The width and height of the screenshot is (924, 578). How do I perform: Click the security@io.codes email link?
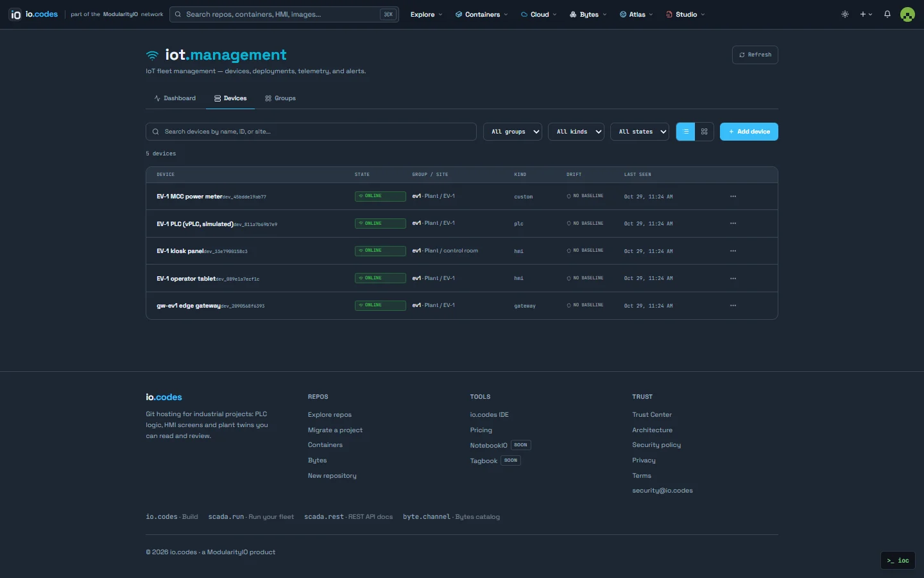pos(662,491)
